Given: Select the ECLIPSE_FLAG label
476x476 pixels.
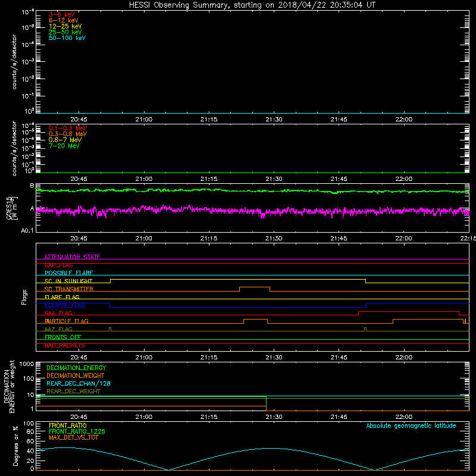Looking at the screenshot, I should 65,305.
